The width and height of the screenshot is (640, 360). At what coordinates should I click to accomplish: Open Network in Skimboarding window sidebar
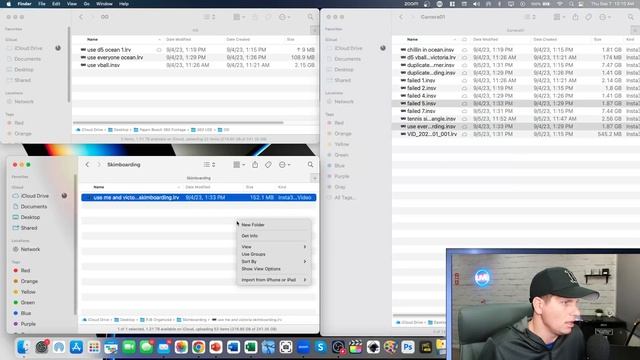[30, 249]
